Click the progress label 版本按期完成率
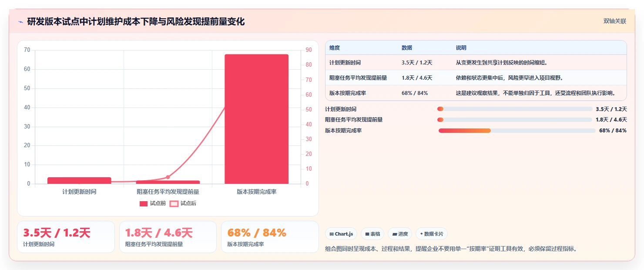Viewport: 644px width, 270px height. tap(343, 131)
